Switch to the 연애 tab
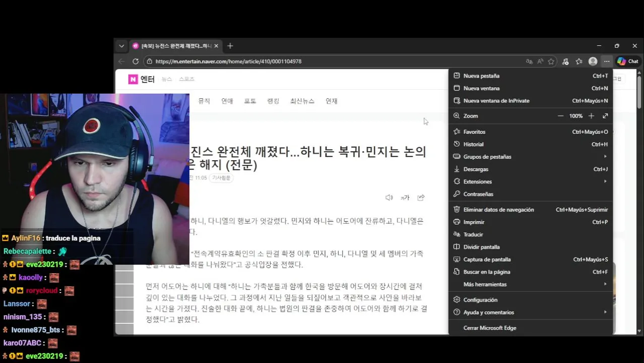 (227, 101)
